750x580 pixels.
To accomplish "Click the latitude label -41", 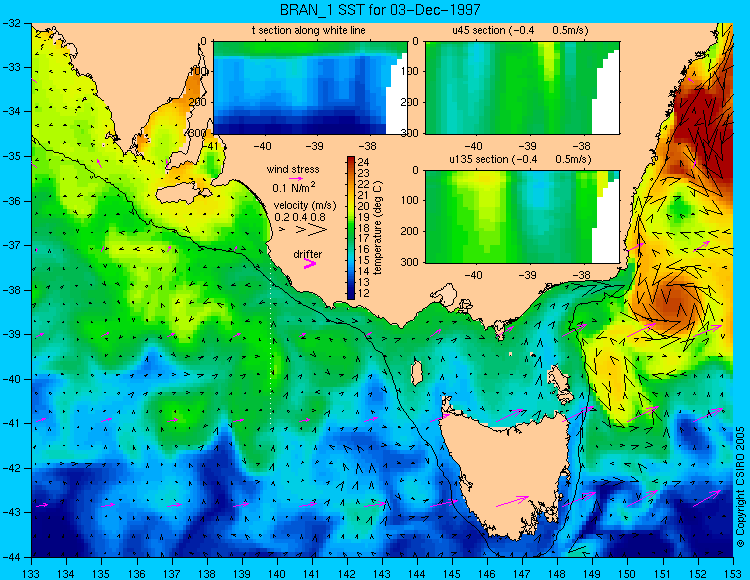I will tap(12, 423).
